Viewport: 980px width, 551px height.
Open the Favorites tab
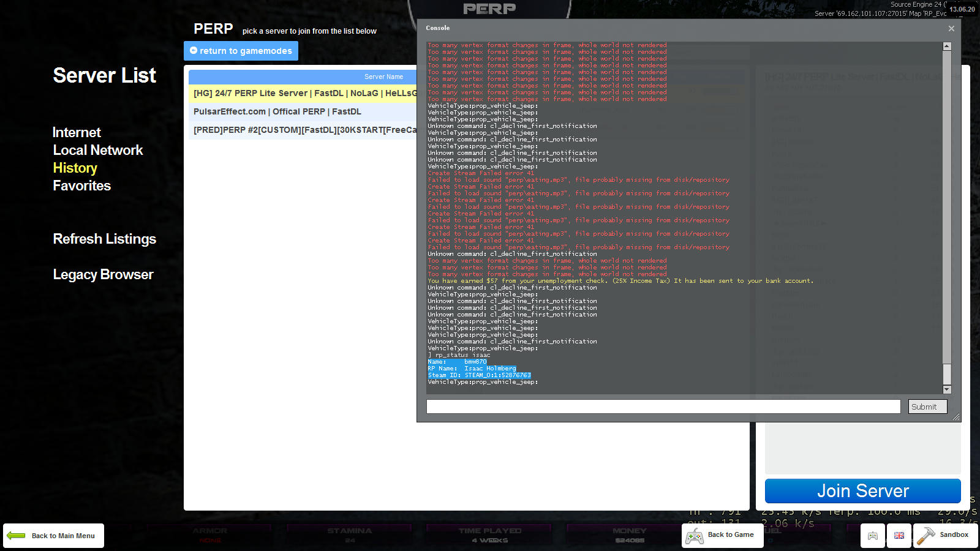(82, 186)
